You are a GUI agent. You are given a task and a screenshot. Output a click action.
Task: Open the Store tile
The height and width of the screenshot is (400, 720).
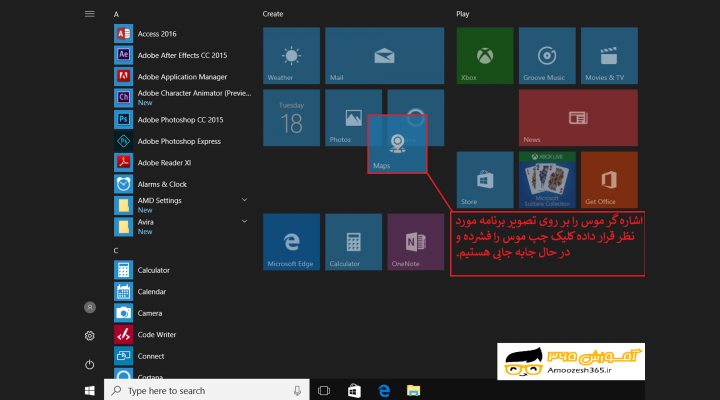point(485,180)
